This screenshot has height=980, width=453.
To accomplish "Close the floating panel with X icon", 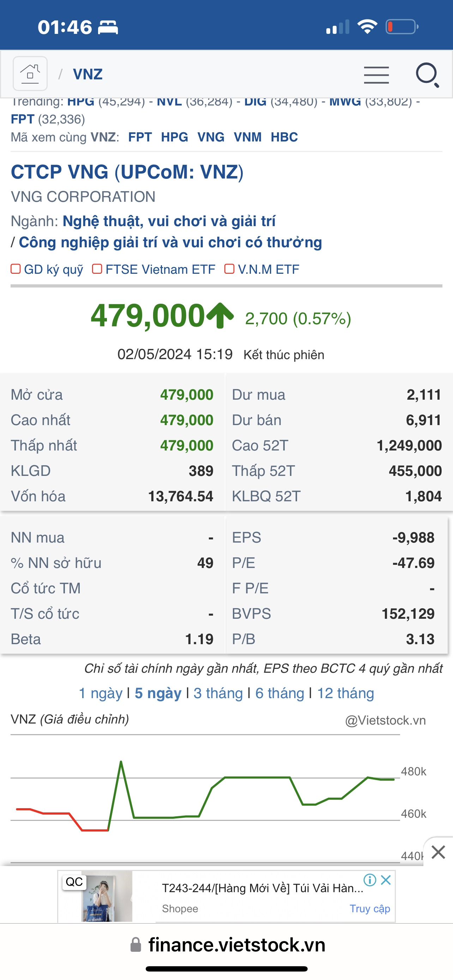I will click(438, 852).
